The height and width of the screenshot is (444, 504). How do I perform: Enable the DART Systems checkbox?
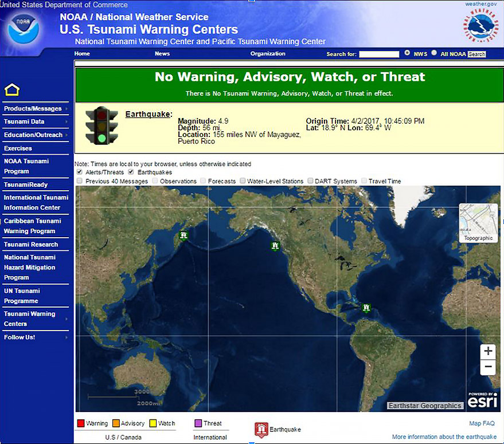(310, 181)
